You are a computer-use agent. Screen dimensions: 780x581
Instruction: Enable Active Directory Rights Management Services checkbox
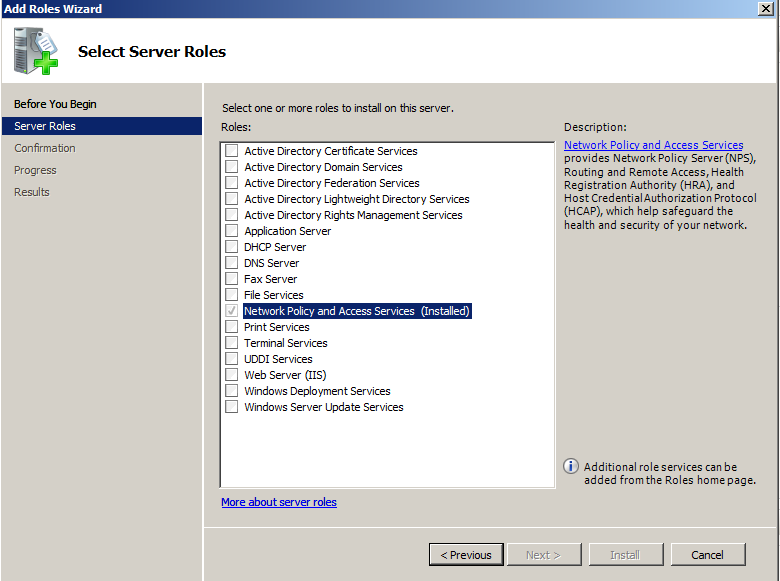pyautogui.click(x=231, y=215)
